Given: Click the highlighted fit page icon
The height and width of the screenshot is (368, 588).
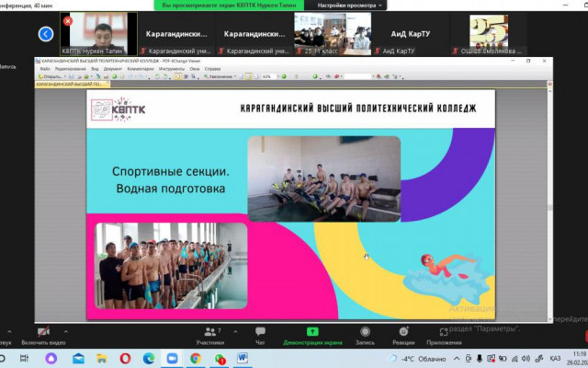Looking at the screenshot, I should (x=248, y=76).
